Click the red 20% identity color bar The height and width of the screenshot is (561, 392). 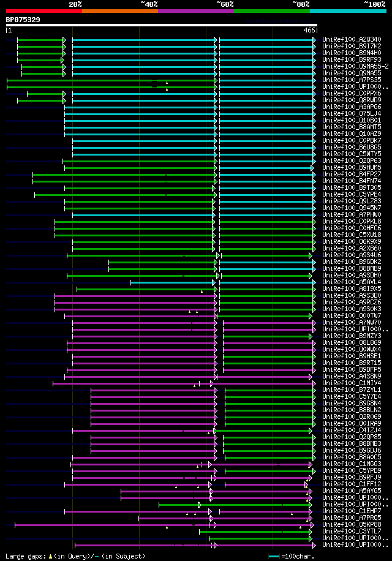(44, 11)
